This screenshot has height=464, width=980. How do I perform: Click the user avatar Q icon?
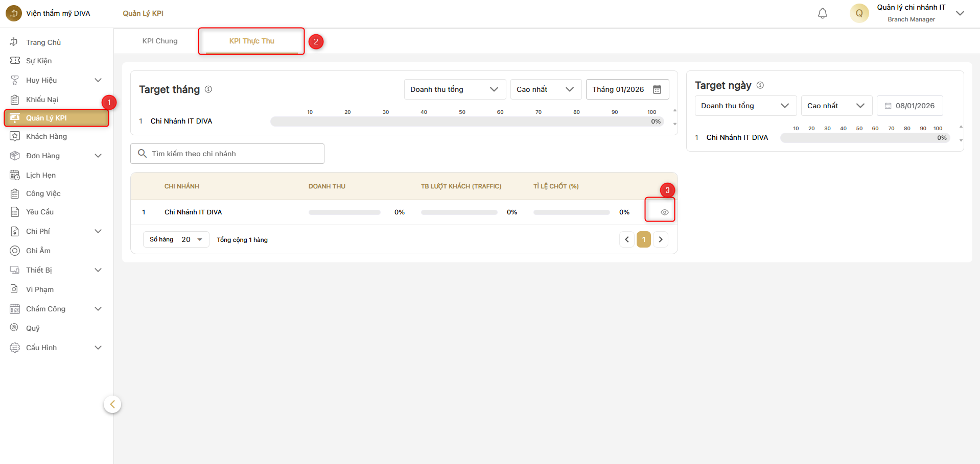pos(859,13)
